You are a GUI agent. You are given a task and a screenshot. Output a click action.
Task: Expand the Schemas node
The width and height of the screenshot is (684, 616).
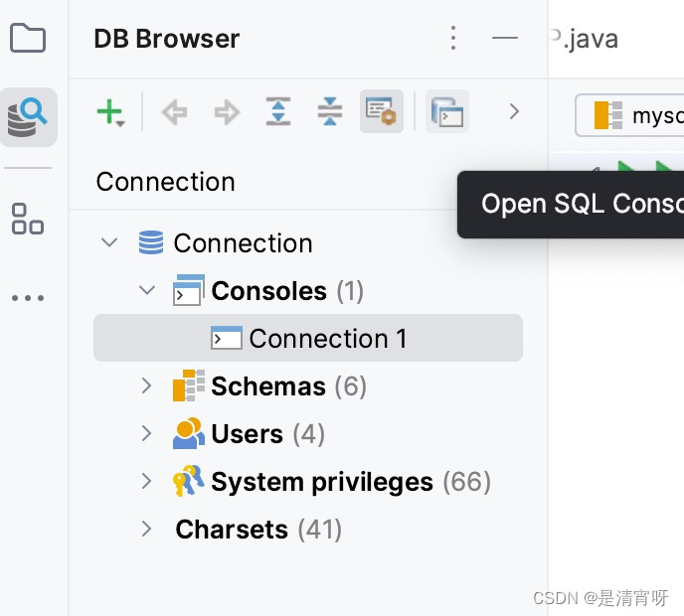(x=146, y=385)
